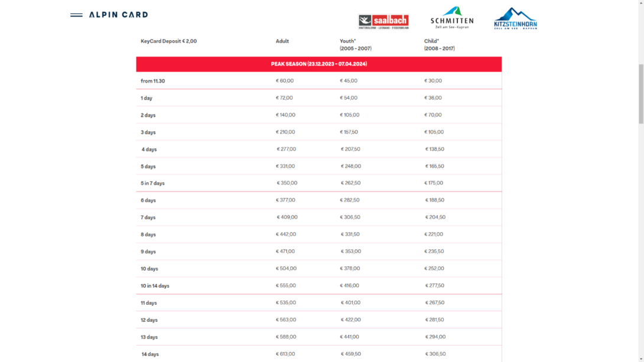Click the KeyCard Deposit € 2,00 text

point(169,41)
